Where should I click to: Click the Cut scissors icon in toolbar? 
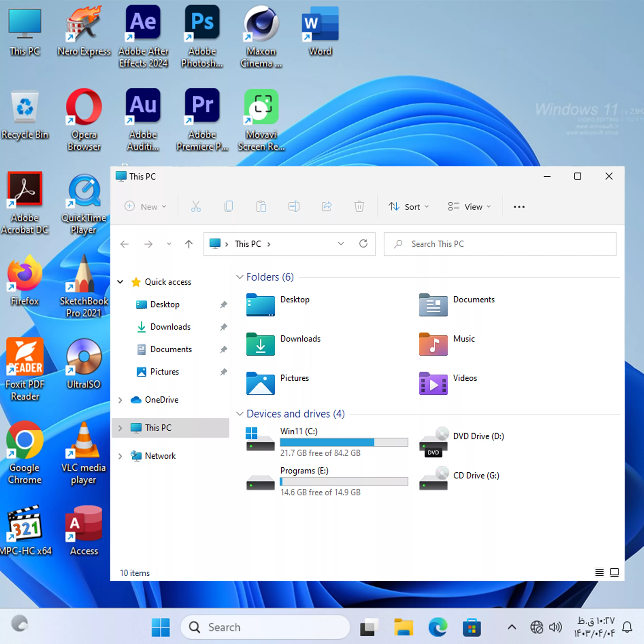[x=196, y=207]
